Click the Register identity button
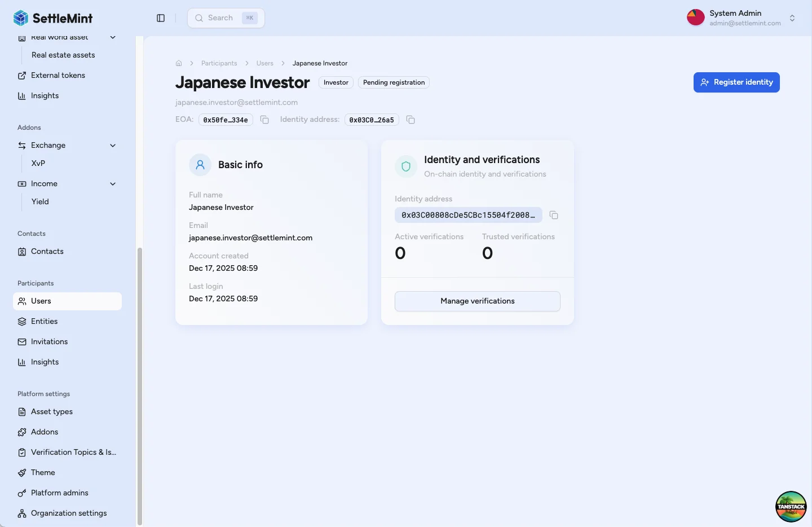The width and height of the screenshot is (812, 527). [736, 82]
